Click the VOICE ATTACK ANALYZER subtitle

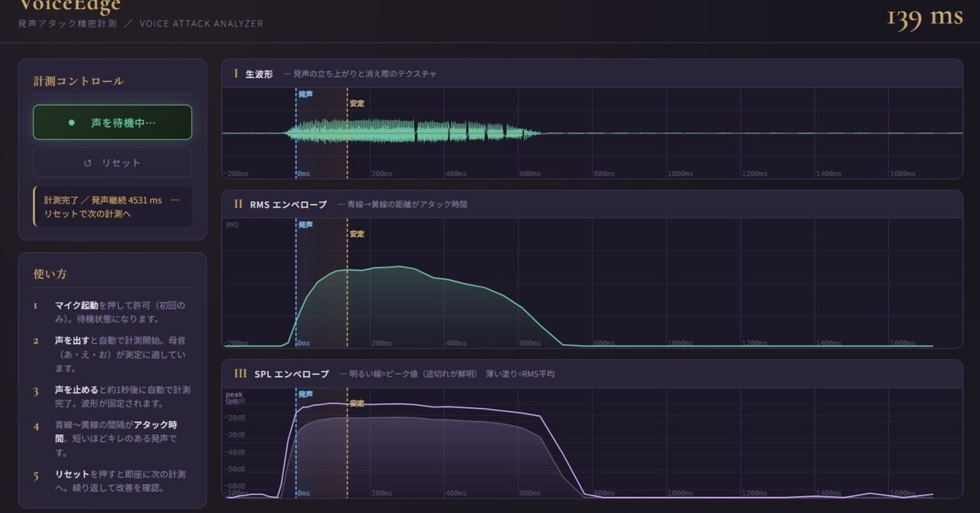(201, 24)
